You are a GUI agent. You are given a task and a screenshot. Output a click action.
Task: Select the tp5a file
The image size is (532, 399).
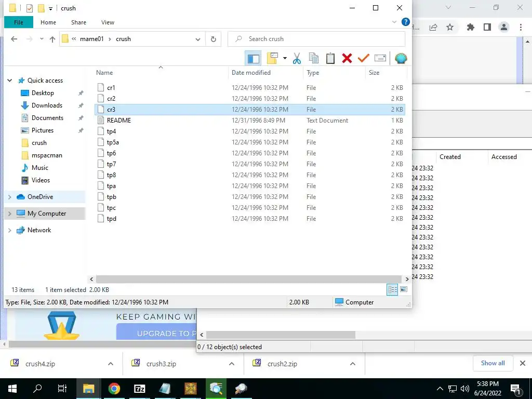250,142
